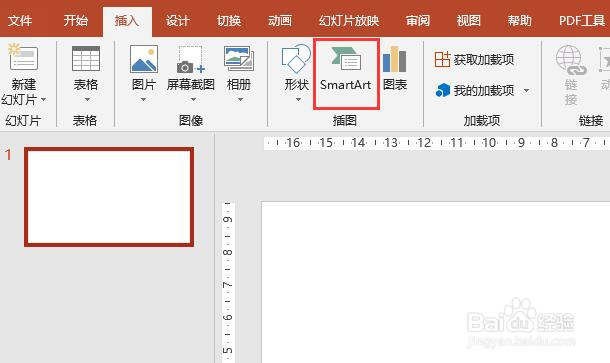610x363 pixels.
Task: Click the 表格 grid icon
Action: [86, 58]
